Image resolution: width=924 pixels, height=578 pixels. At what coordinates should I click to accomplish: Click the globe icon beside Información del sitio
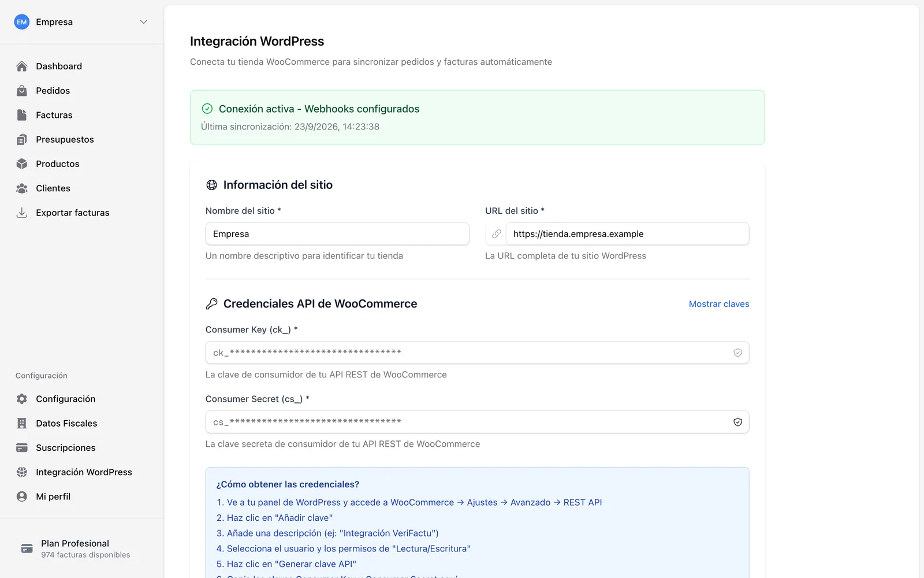click(x=212, y=185)
